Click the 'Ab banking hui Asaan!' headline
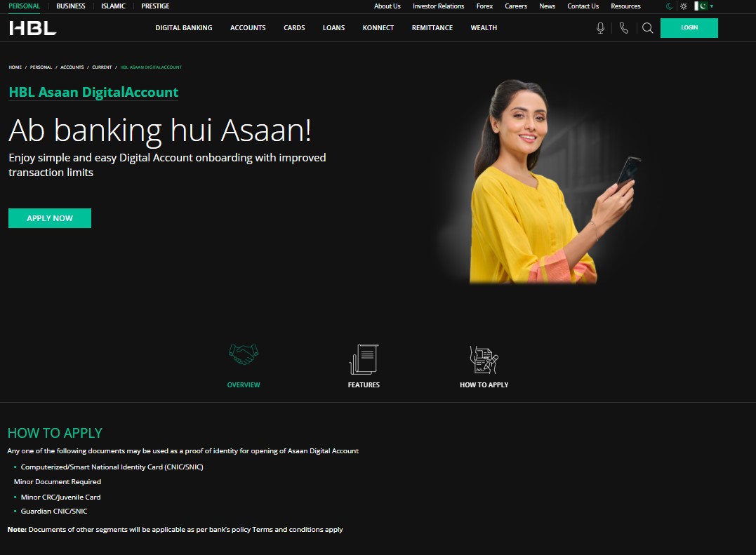 (x=160, y=131)
